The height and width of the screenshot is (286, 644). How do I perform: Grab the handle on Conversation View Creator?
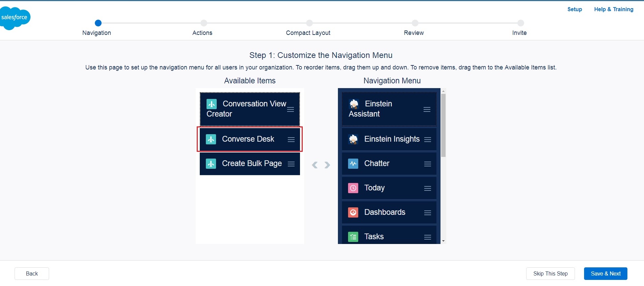291,109
